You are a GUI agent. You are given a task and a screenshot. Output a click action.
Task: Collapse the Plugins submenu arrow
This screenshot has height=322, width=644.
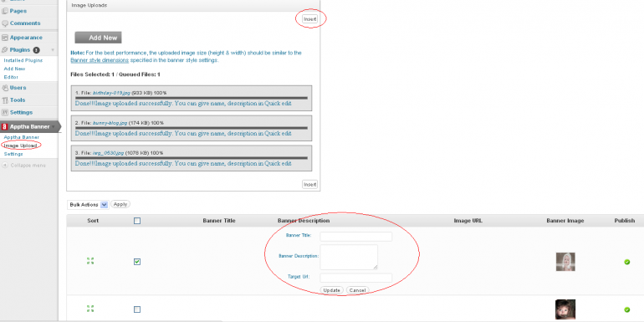[53, 50]
